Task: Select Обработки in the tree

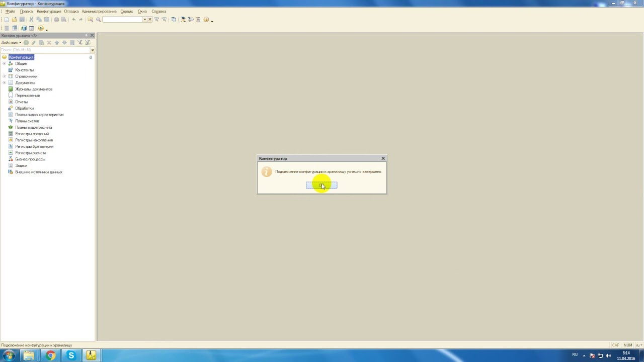Action: click(x=25, y=108)
